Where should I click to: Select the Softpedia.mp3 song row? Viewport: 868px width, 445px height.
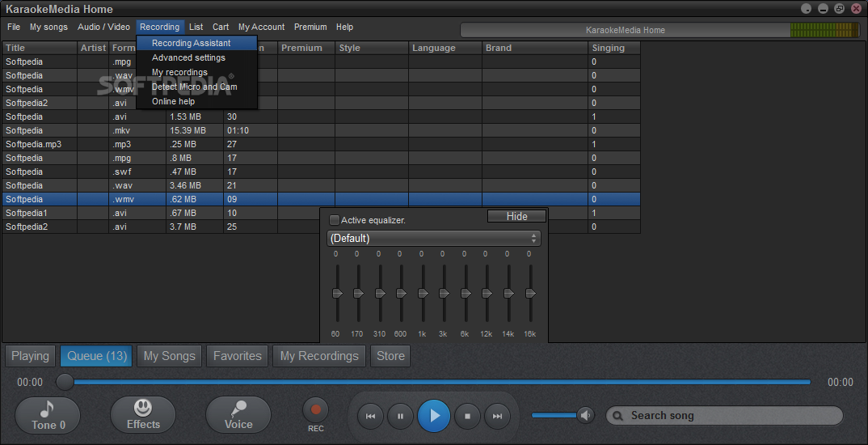click(322, 144)
